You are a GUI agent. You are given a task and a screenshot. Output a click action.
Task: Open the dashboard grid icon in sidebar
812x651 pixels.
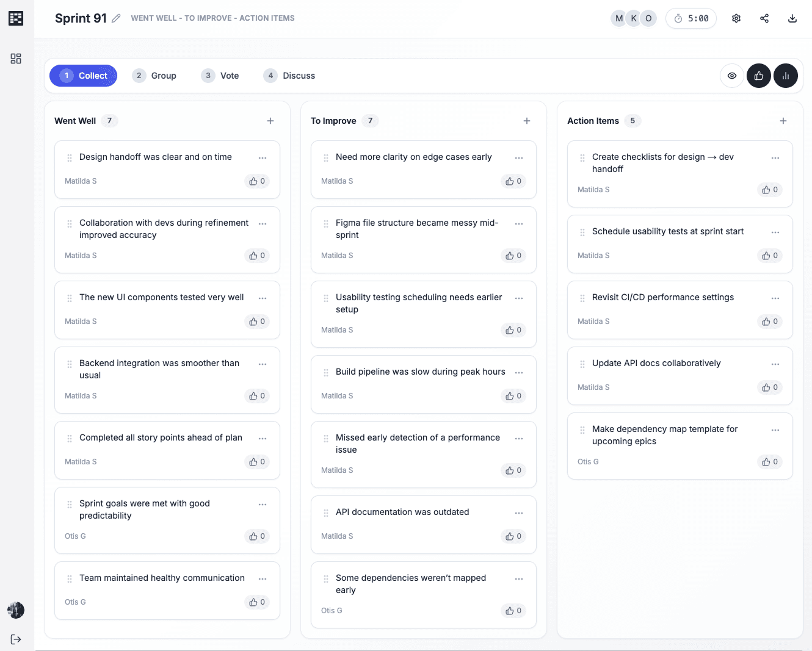point(16,59)
